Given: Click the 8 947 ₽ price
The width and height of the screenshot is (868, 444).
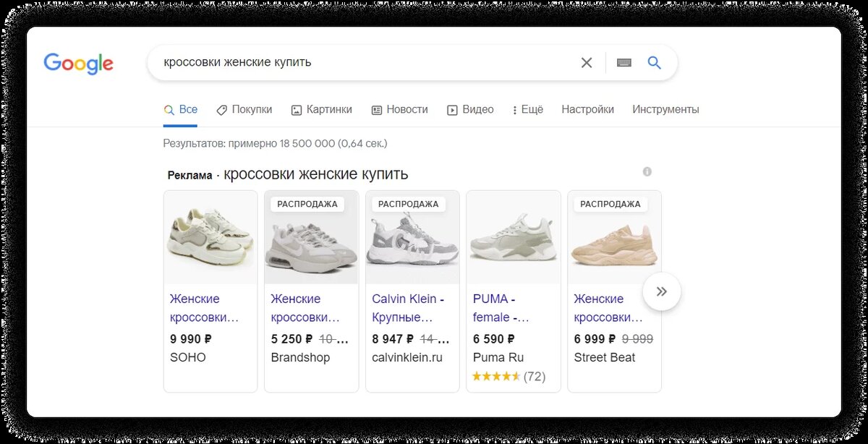Looking at the screenshot, I should click(393, 338).
